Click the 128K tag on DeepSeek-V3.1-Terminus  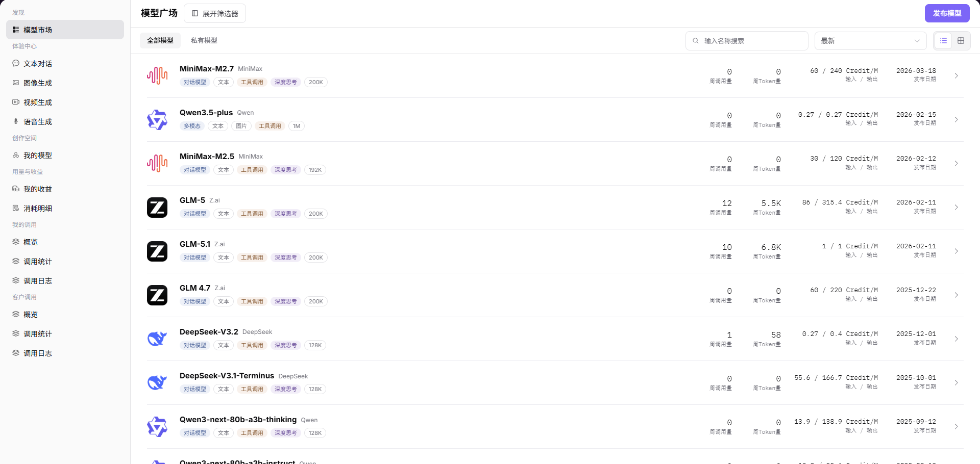point(315,389)
